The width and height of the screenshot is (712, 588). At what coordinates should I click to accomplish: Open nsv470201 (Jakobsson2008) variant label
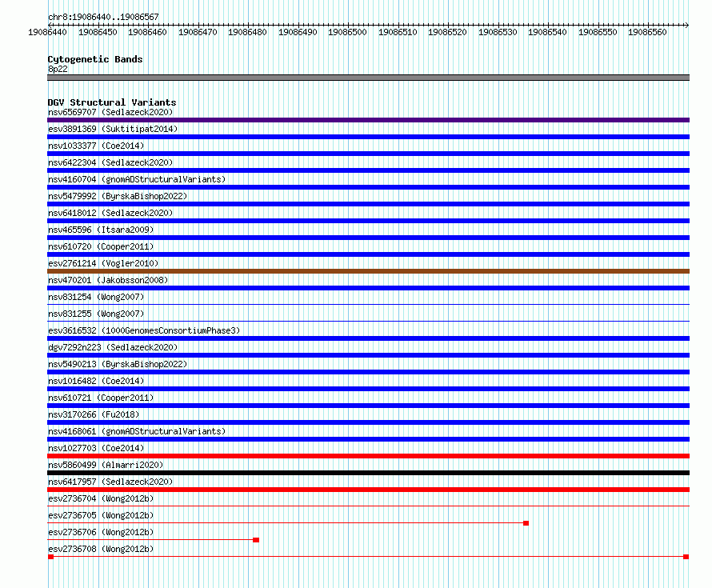pyautogui.click(x=108, y=280)
